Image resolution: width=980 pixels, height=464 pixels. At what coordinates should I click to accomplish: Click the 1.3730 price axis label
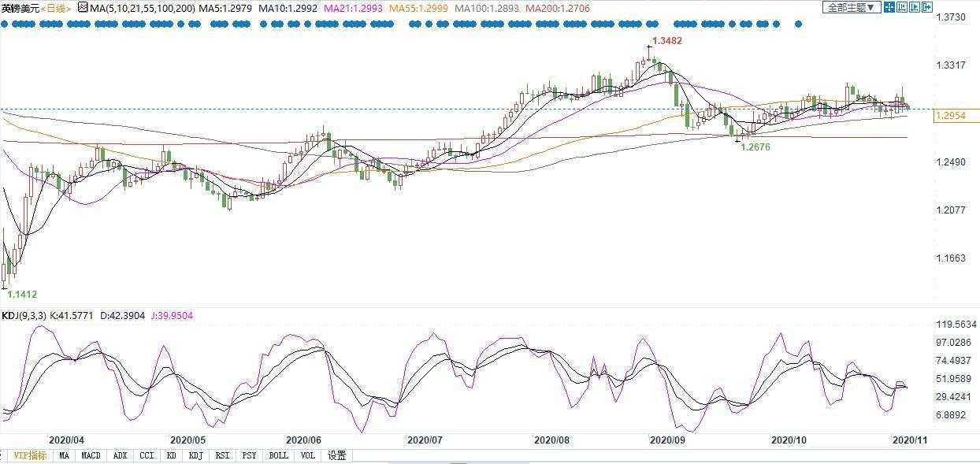[x=951, y=17]
